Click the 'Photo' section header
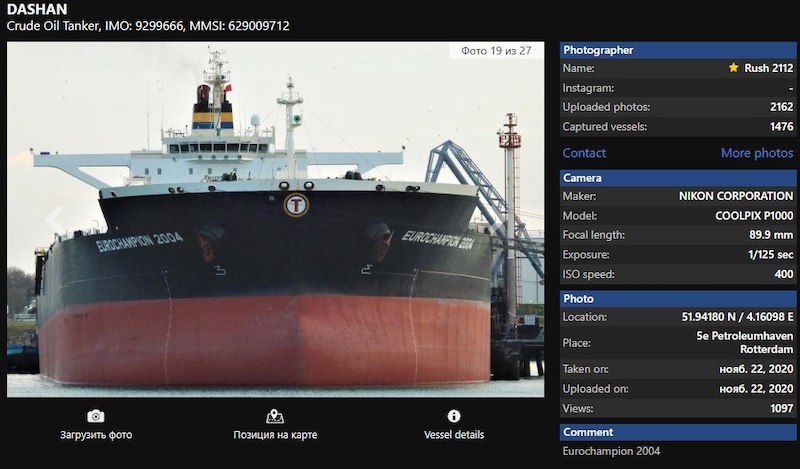 coord(678,299)
